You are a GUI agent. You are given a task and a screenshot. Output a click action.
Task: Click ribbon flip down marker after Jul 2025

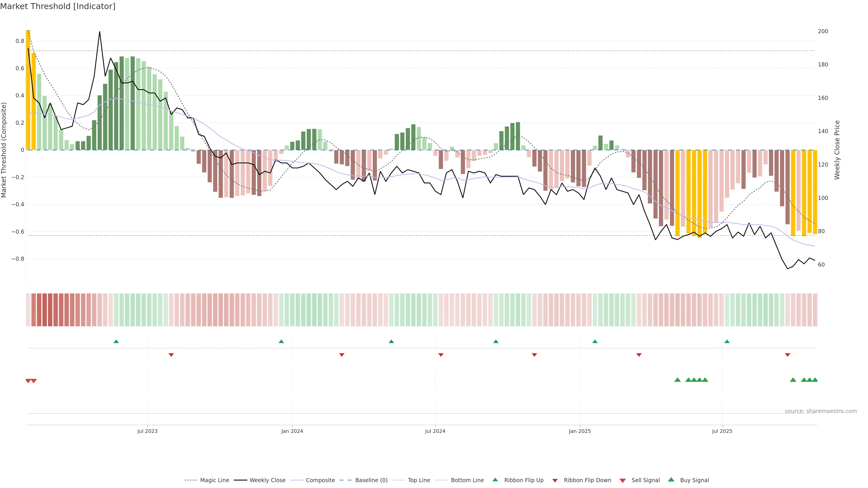(x=788, y=355)
